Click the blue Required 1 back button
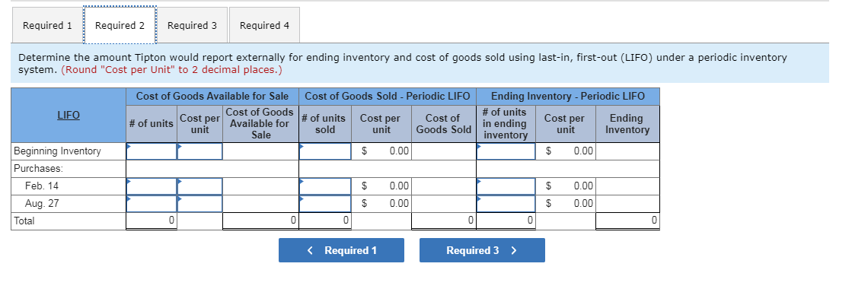868x308 pixels. pos(341,250)
